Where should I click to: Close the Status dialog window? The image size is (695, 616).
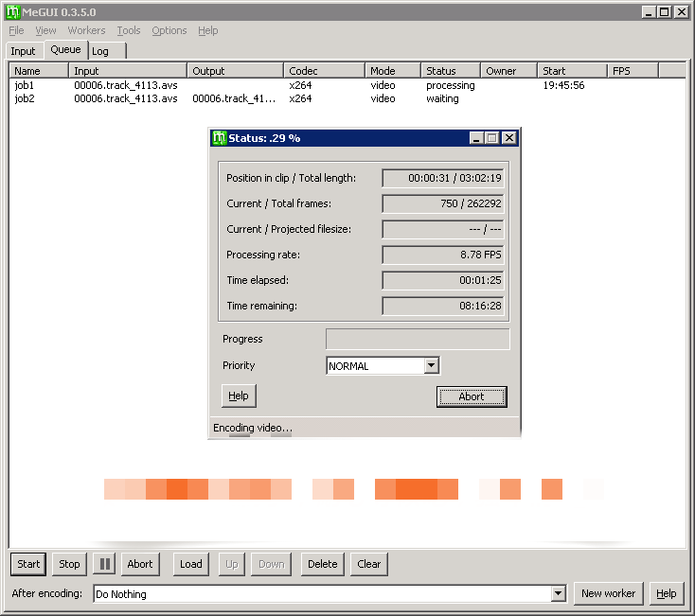click(509, 138)
